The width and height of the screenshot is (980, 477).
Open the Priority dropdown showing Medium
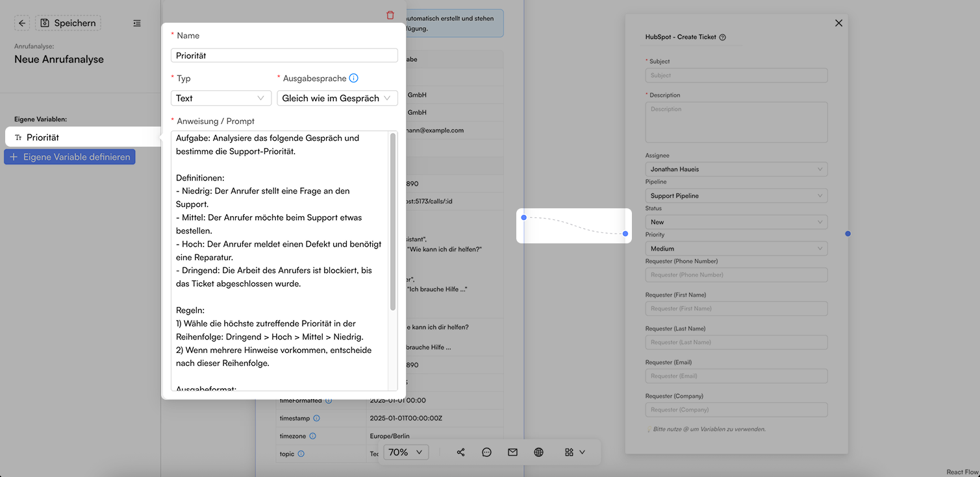click(x=736, y=249)
